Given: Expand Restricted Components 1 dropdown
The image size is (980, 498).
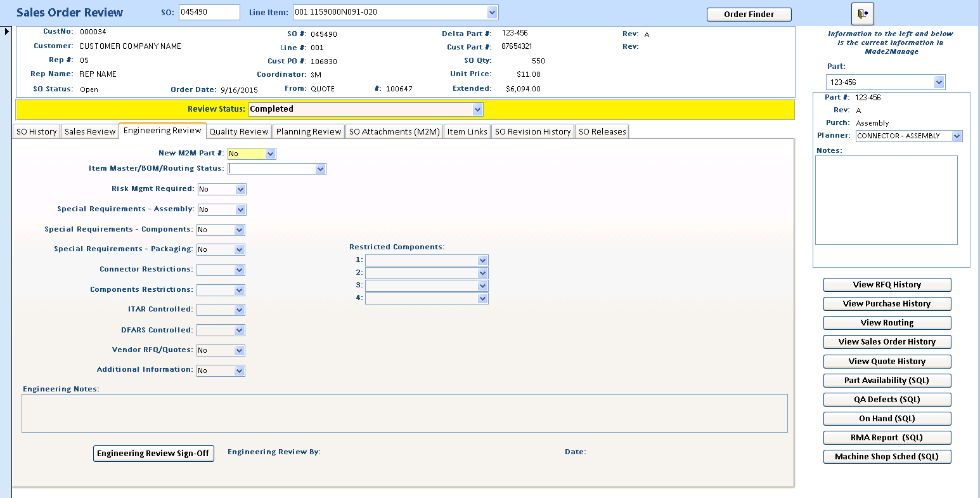Looking at the screenshot, I should pos(483,260).
